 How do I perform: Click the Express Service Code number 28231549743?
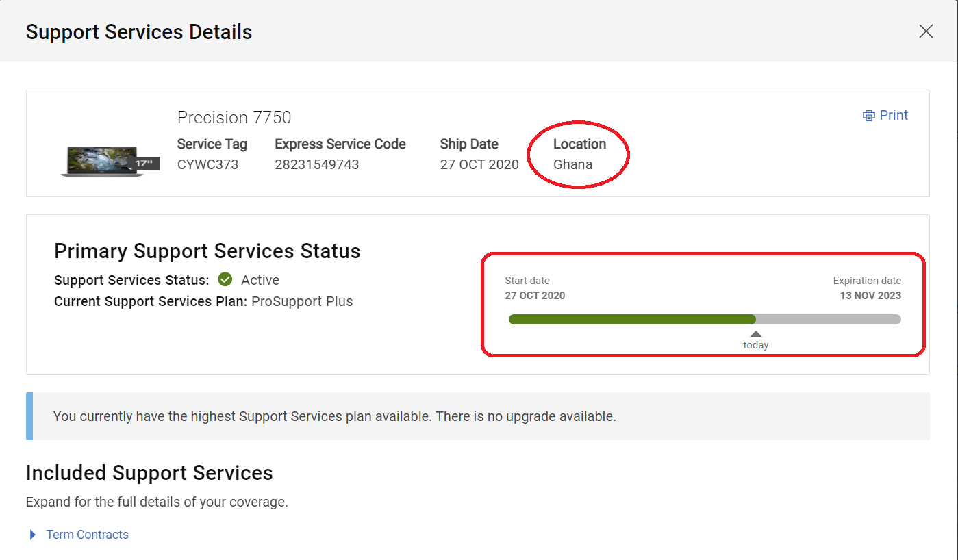coord(317,164)
